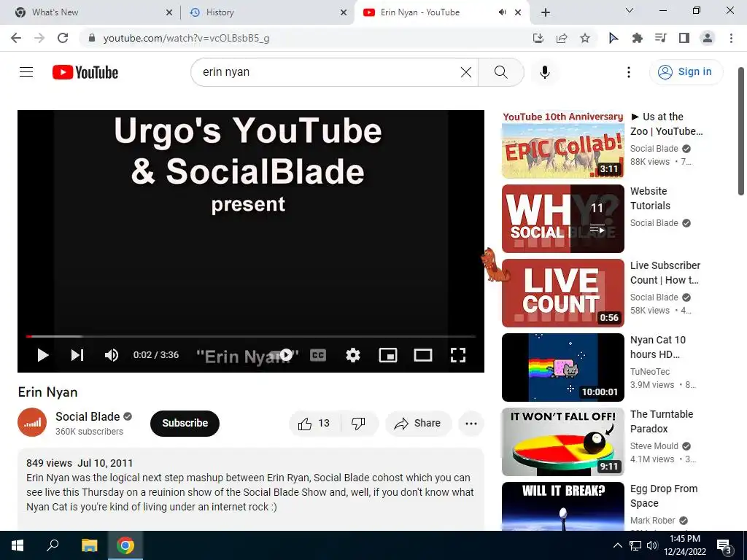Screen dimensions: 747x560
Task: Open Chrome three-dot menu
Action: [x=731, y=38]
